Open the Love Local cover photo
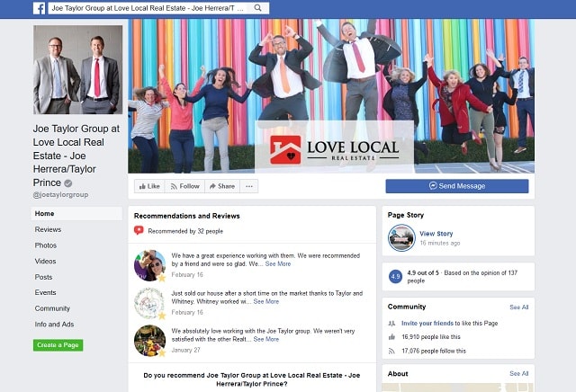This screenshot has width=576, height=392. [331, 96]
